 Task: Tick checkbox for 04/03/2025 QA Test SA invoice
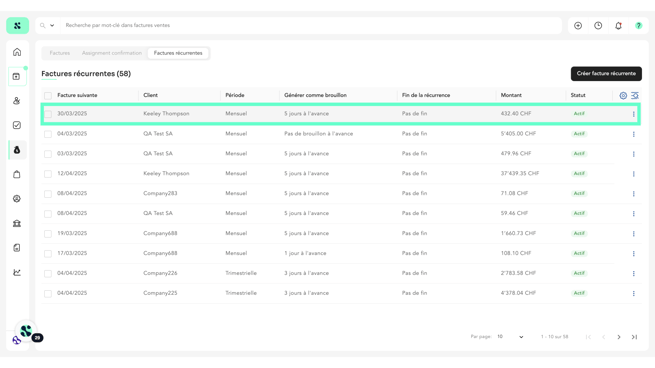[x=48, y=134]
